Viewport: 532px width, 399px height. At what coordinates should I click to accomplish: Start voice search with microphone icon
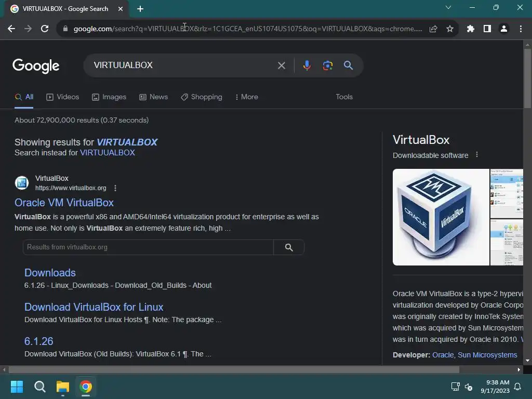pyautogui.click(x=307, y=65)
